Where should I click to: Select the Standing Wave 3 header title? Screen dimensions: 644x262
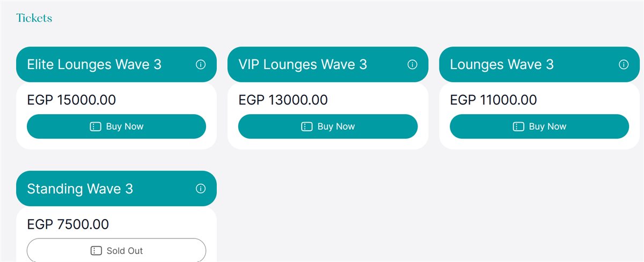(80, 189)
